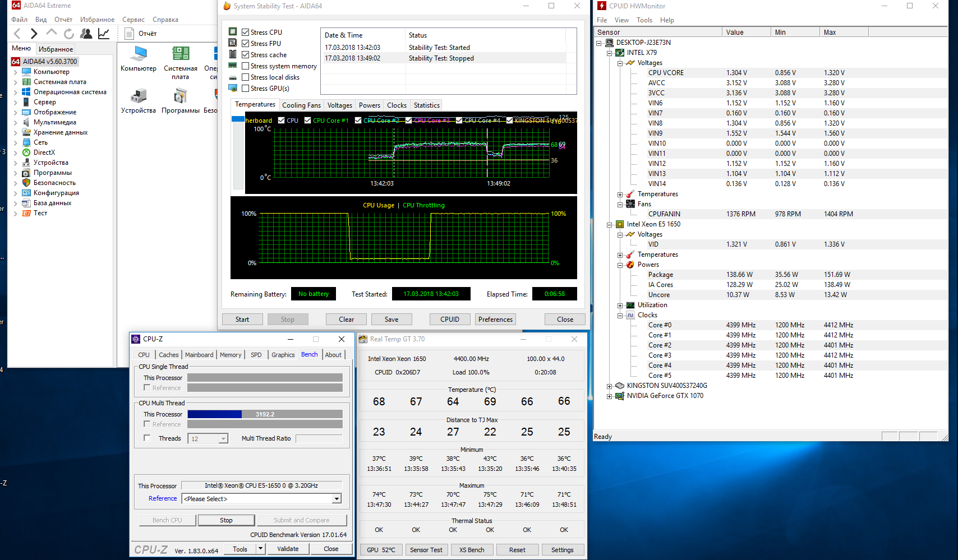
Task: Uncheck the Stress cache checkbox
Action: [x=246, y=55]
